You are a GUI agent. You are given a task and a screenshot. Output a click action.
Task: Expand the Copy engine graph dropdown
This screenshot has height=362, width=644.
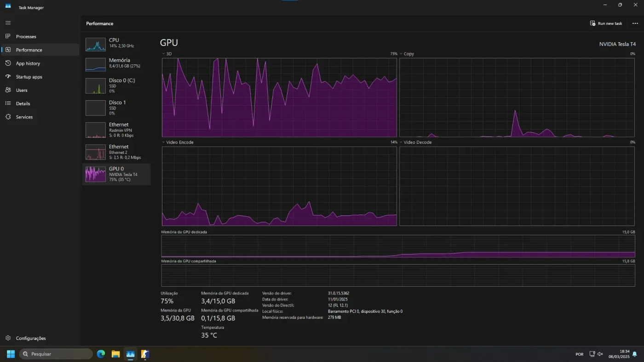401,54
